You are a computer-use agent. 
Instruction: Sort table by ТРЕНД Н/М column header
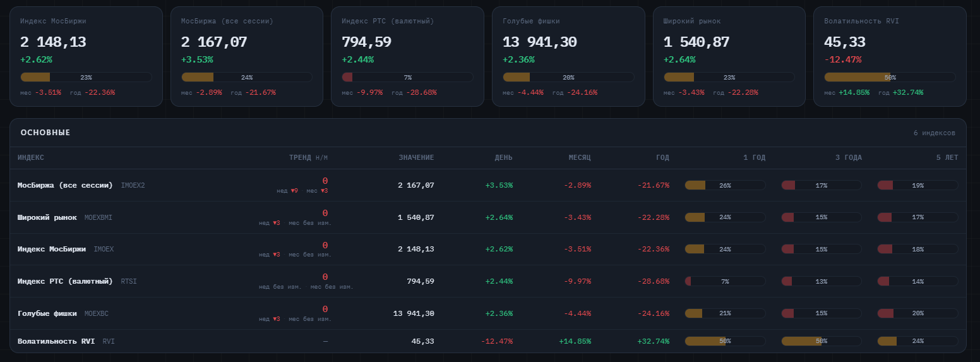[309, 158]
